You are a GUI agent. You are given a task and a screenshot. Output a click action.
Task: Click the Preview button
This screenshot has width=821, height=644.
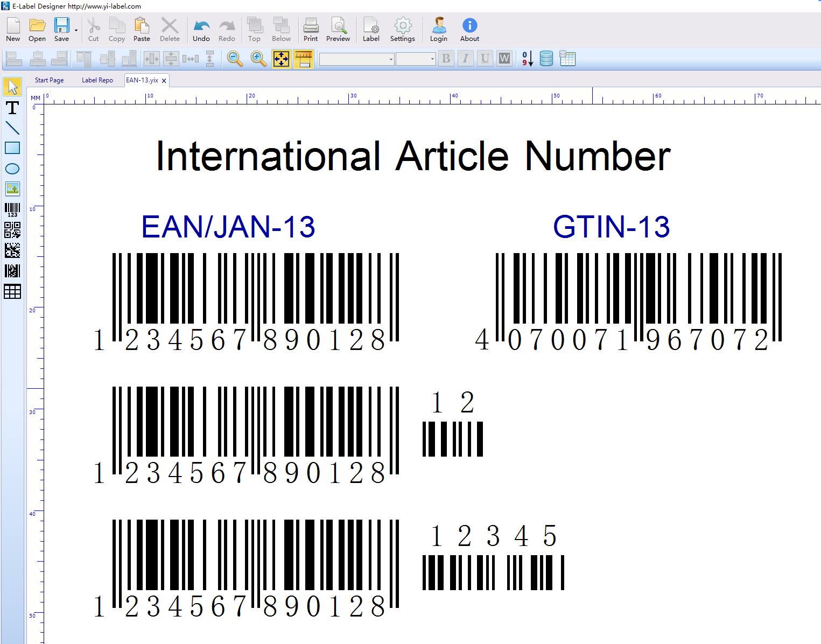[338, 30]
